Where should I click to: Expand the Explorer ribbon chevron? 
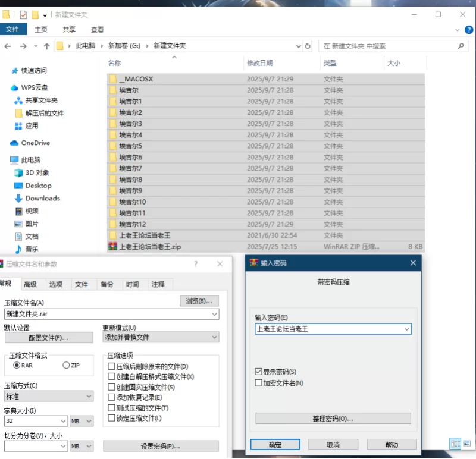[457, 30]
